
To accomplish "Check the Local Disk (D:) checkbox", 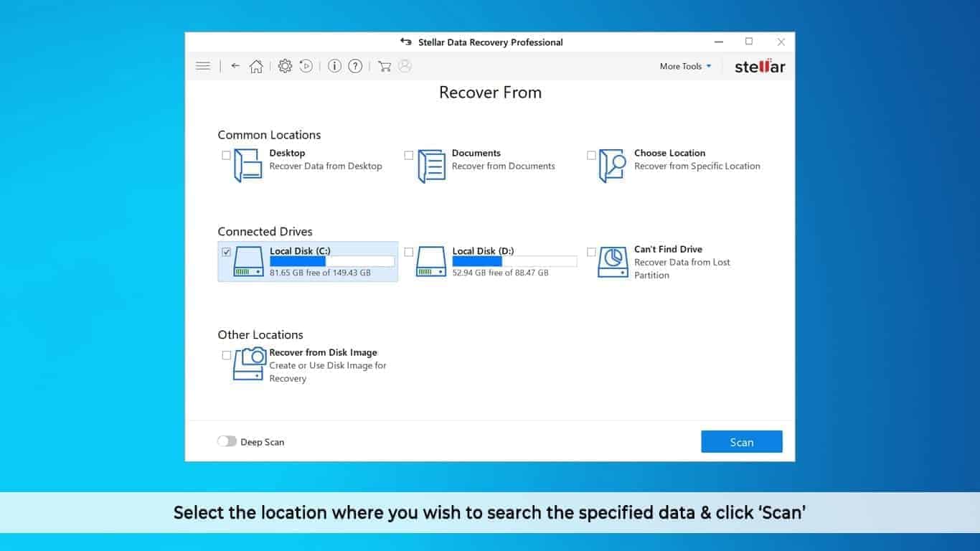I will (409, 253).
